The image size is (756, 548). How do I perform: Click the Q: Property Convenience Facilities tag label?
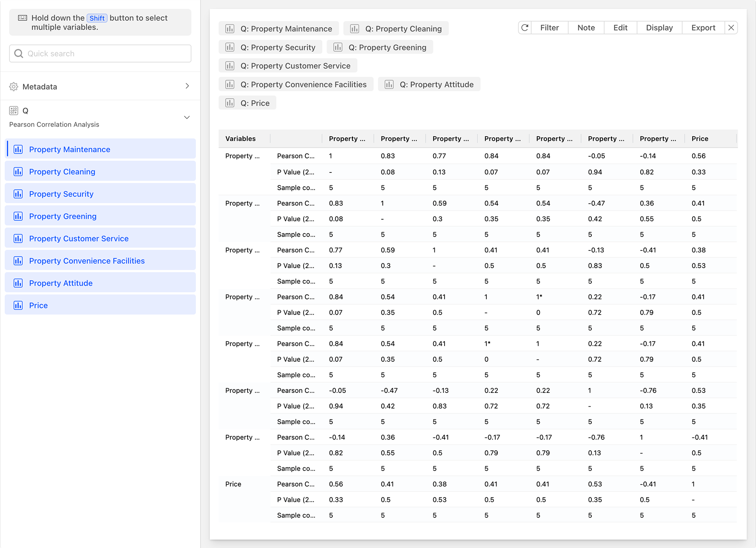tap(304, 84)
